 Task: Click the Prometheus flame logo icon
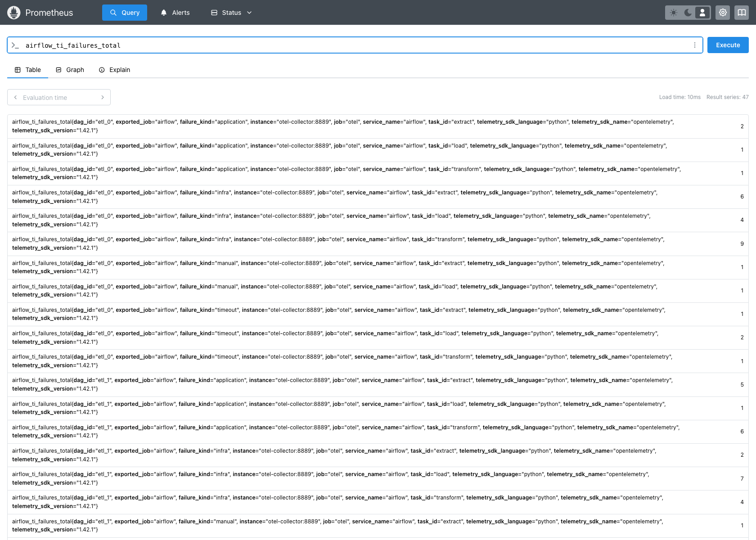pyautogui.click(x=14, y=13)
